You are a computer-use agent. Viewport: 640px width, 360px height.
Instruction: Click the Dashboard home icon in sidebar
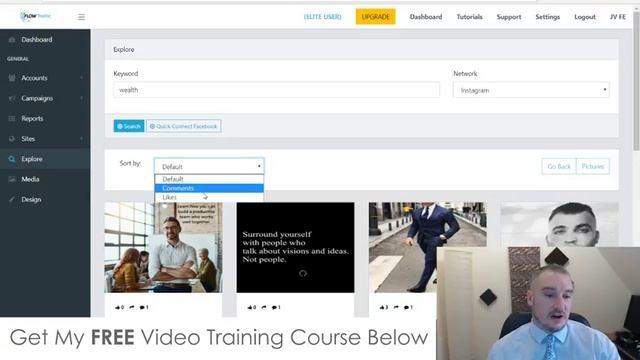12,40
